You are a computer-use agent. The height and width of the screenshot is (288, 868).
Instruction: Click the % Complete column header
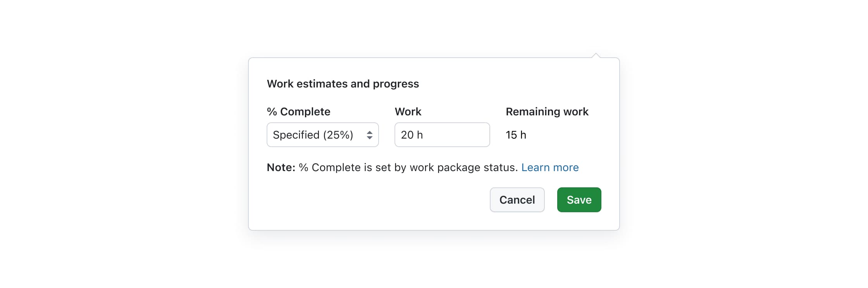click(298, 111)
